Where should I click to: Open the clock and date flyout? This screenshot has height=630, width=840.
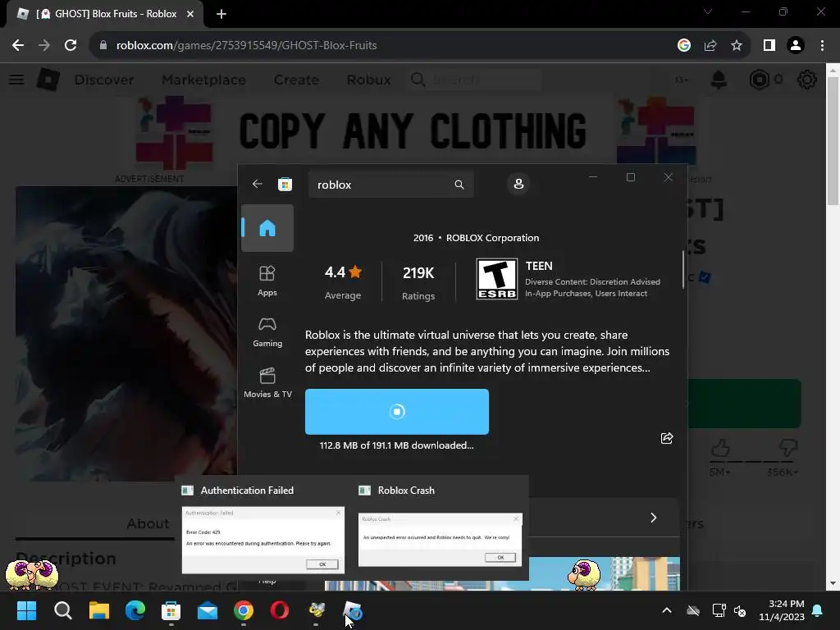click(782, 610)
